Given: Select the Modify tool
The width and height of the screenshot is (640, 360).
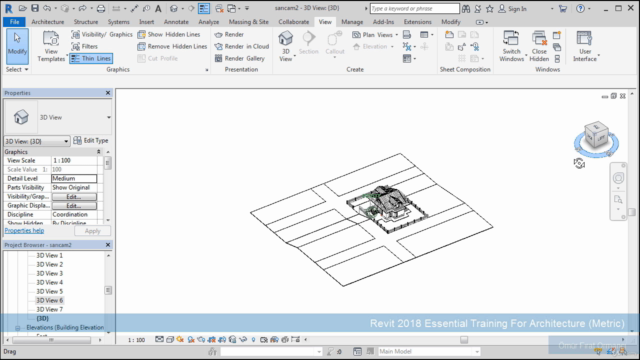Looking at the screenshot, I should (17, 46).
